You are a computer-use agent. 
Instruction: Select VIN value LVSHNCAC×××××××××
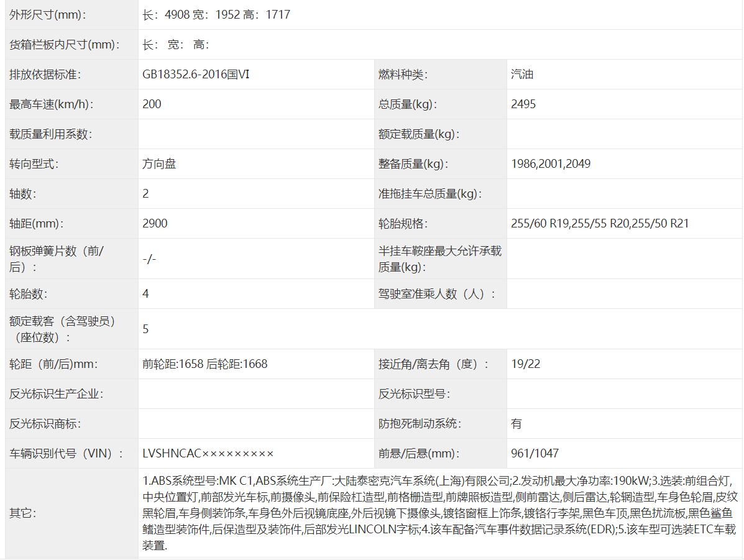click(x=208, y=454)
